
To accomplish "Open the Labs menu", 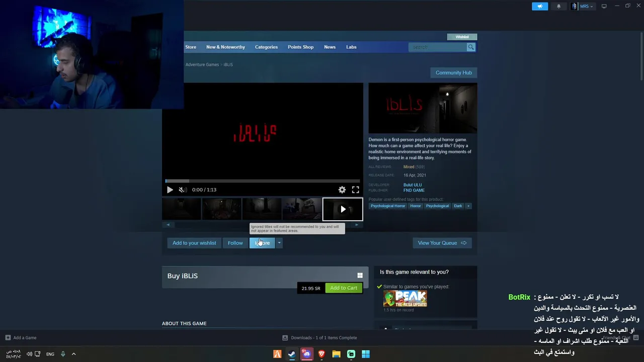I will (351, 47).
